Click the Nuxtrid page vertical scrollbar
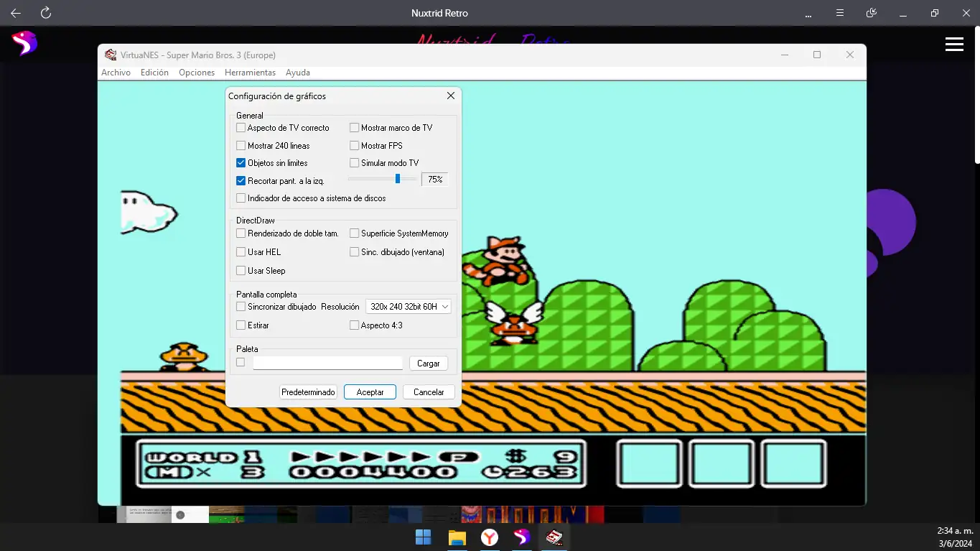 click(x=976, y=93)
